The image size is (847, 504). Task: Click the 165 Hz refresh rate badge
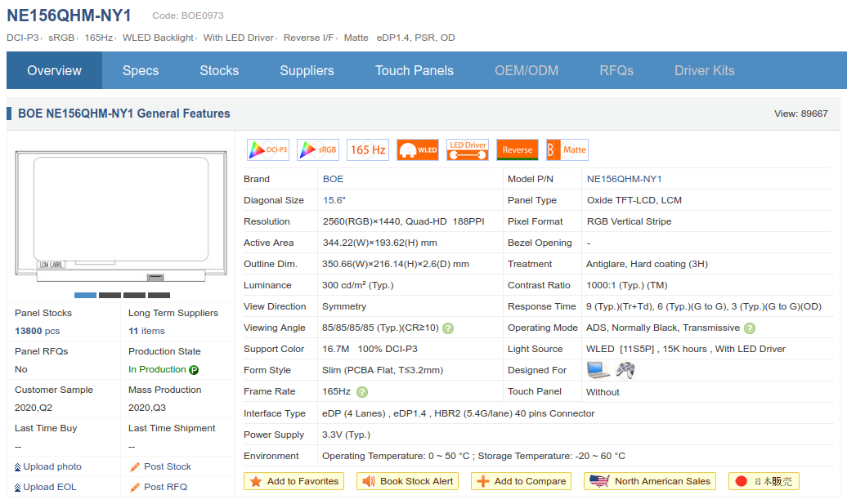tap(368, 150)
